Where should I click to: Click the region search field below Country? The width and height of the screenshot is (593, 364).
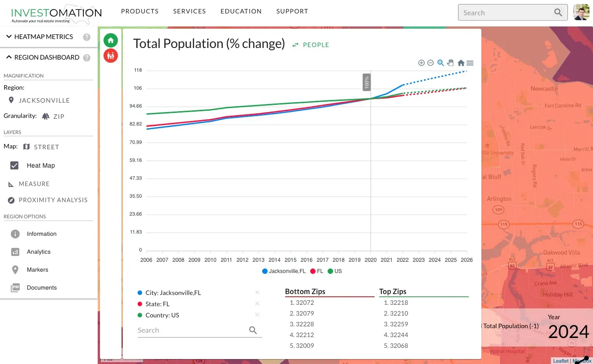(193, 330)
